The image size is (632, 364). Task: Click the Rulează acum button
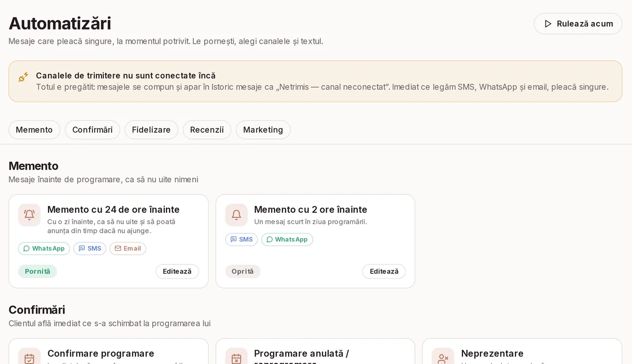(x=578, y=24)
